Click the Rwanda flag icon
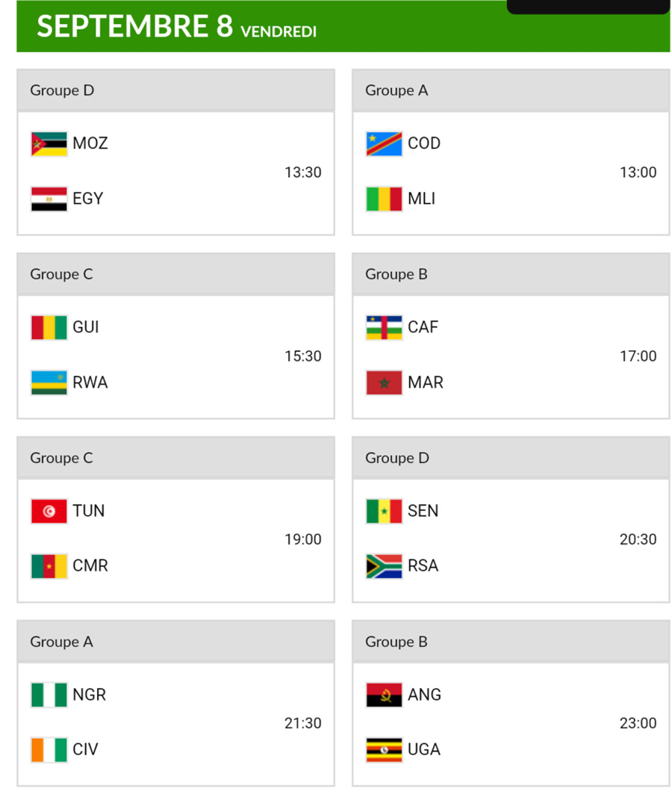This screenshot has height=797, width=672. tap(49, 382)
